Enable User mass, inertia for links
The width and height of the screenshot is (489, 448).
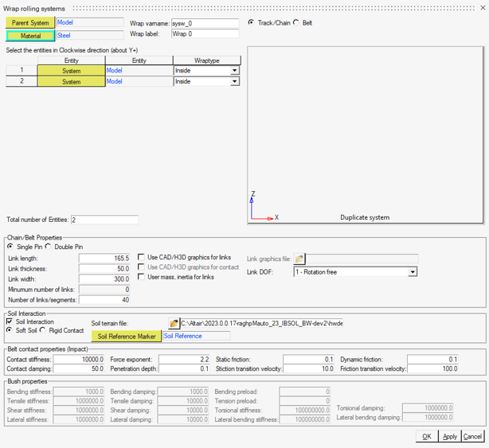142,277
